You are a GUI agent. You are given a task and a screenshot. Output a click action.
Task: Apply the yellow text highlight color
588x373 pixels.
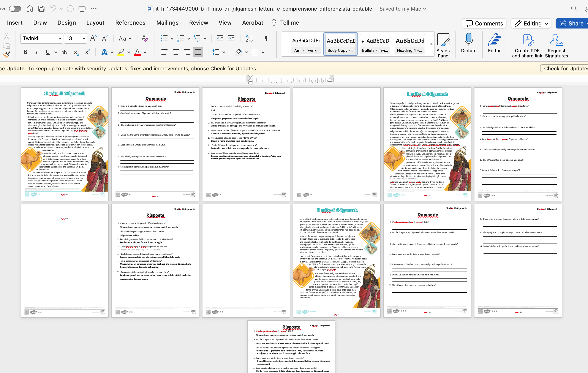(x=121, y=52)
